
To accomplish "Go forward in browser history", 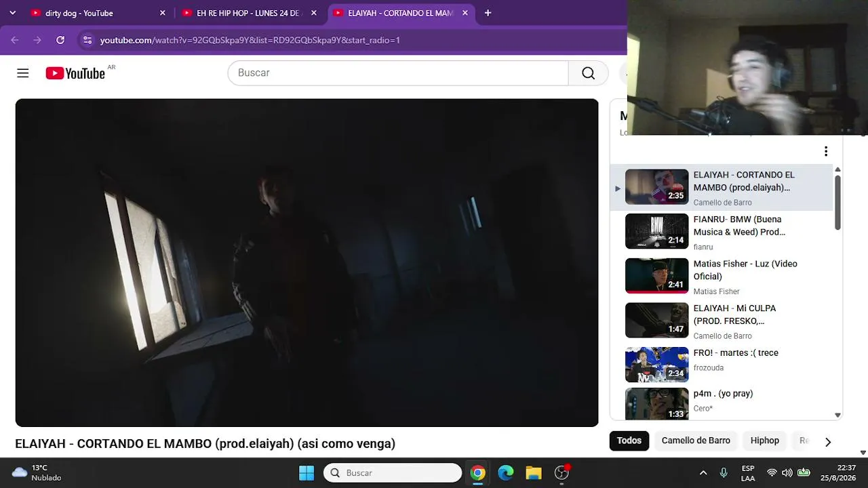I will tap(37, 40).
